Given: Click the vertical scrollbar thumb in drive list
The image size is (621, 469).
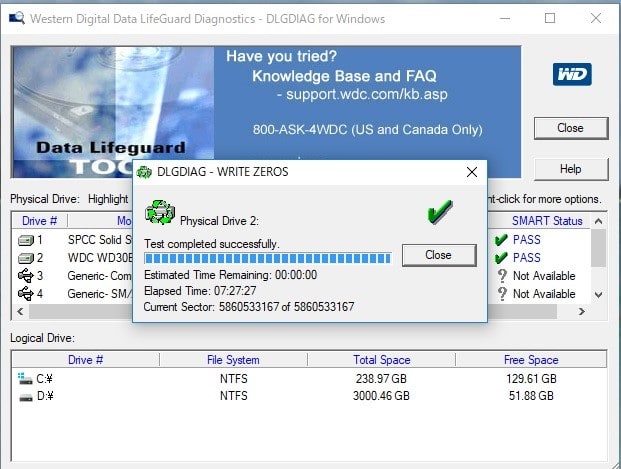Looking at the screenshot, I should [x=598, y=248].
